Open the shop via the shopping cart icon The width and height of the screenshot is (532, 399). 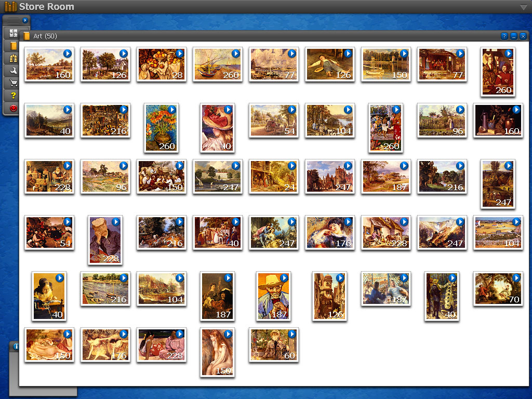coord(13,83)
